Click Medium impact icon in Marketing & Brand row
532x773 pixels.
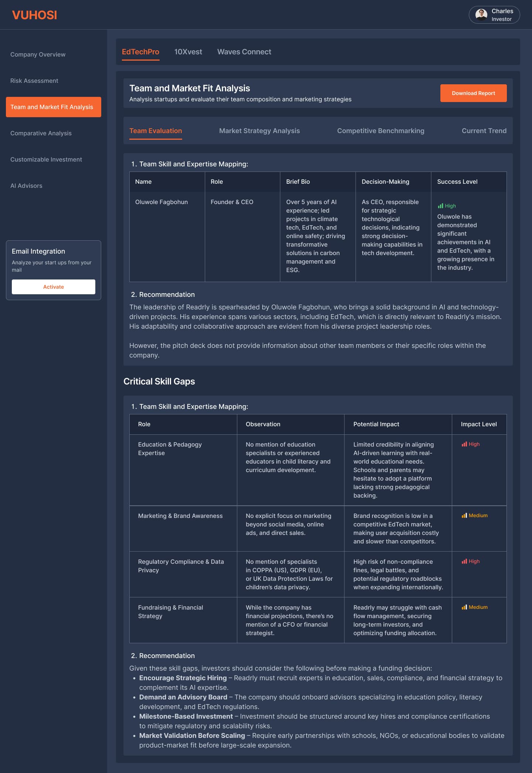[464, 516]
